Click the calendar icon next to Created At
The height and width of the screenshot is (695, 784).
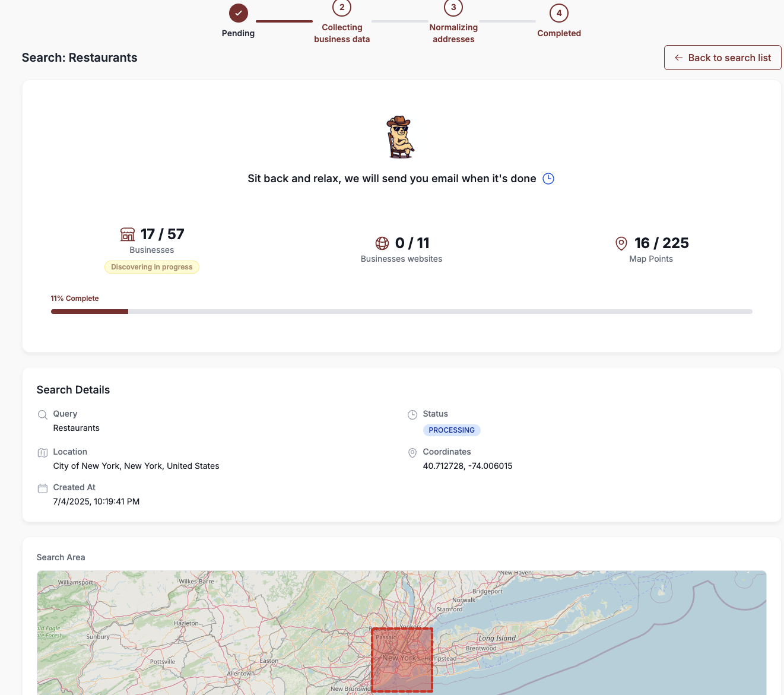(43, 488)
